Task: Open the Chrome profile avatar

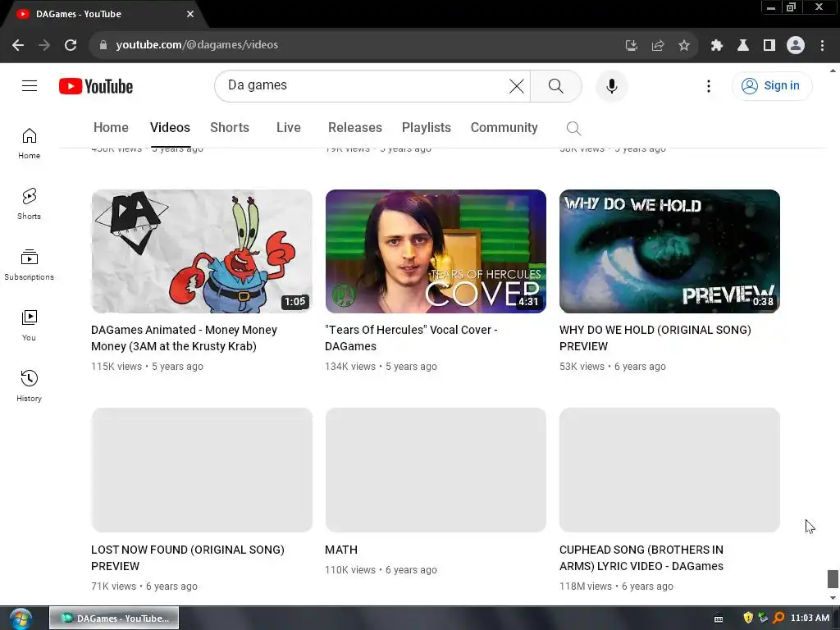Action: (795, 45)
